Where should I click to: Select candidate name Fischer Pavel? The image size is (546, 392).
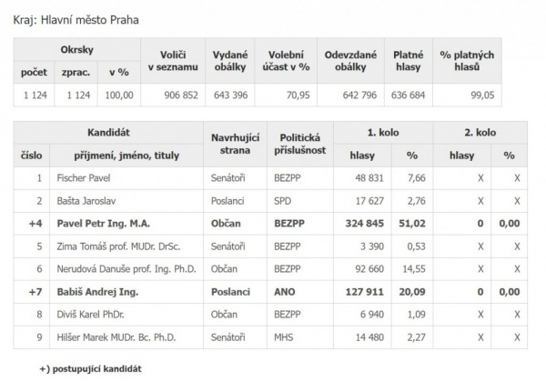84,178
